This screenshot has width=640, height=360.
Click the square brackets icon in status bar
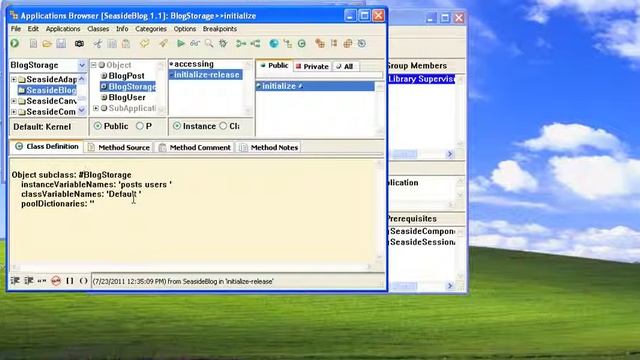coord(70,281)
